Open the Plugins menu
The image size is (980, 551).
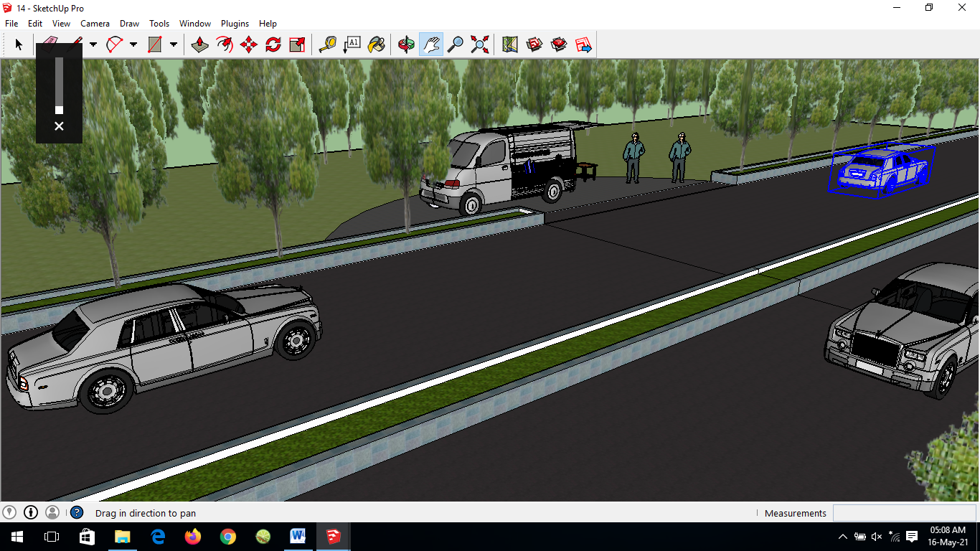235,24
